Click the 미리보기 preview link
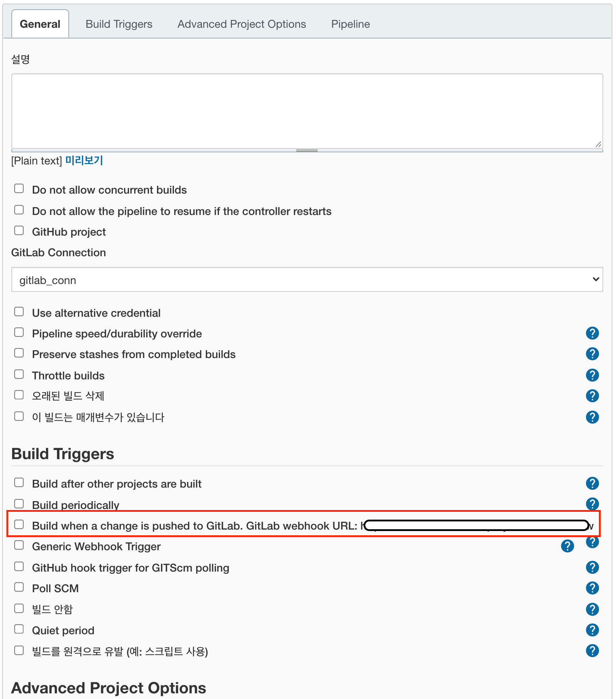The width and height of the screenshot is (616, 699). pyautogui.click(x=84, y=161)
